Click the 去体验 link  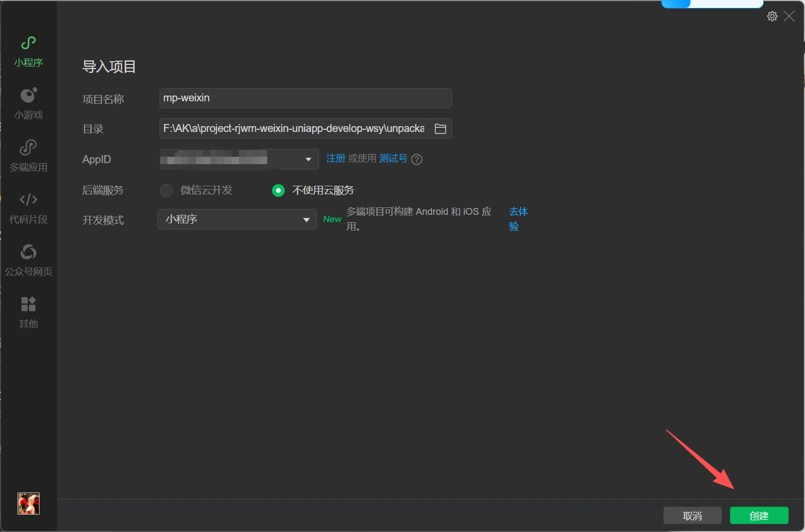coord(518,219)
